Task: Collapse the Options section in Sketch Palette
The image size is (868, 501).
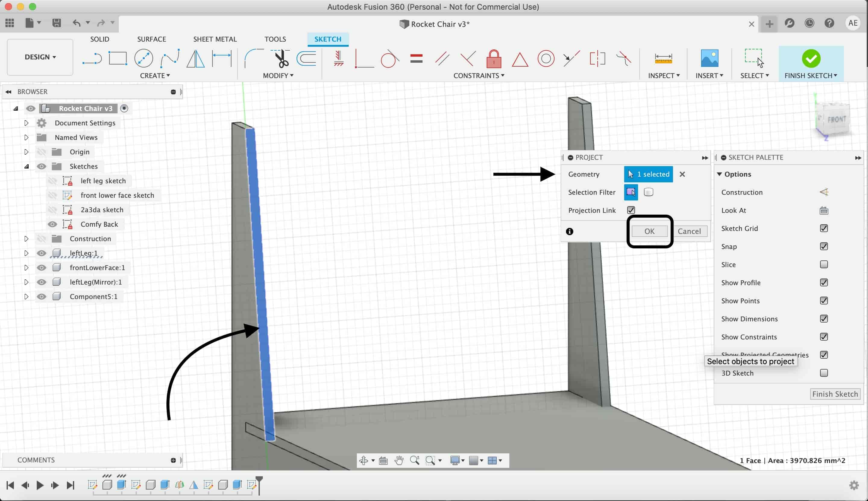Action: pyautogui.click(x=719, y=174)
